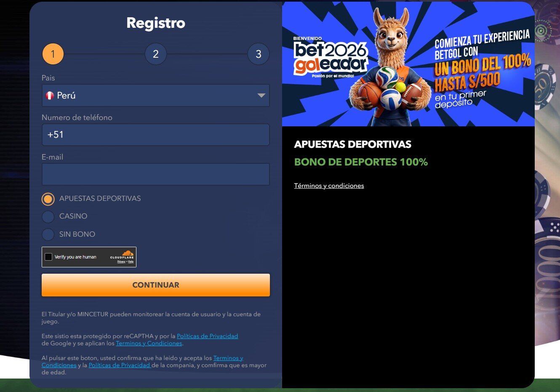
Task: Click Términos y condiciones under sports bonus
Action: point(329,186)
